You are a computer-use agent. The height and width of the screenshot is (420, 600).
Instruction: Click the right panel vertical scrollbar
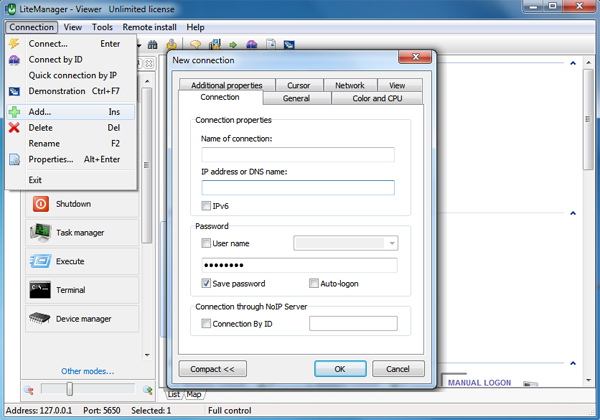point(589,119)
